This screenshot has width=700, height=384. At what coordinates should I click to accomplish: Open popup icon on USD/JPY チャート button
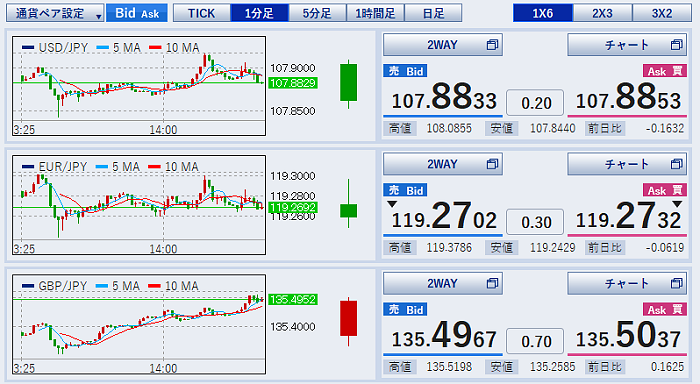[x=676, y=45]
